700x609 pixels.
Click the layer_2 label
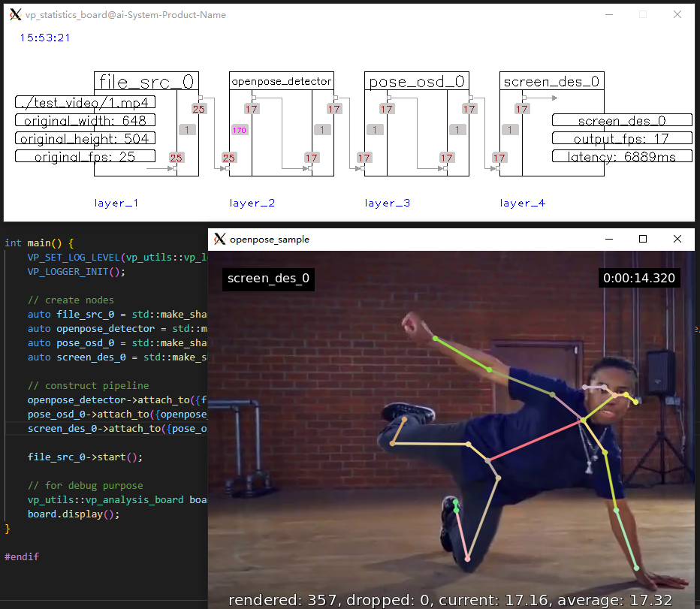pos(252,203)
